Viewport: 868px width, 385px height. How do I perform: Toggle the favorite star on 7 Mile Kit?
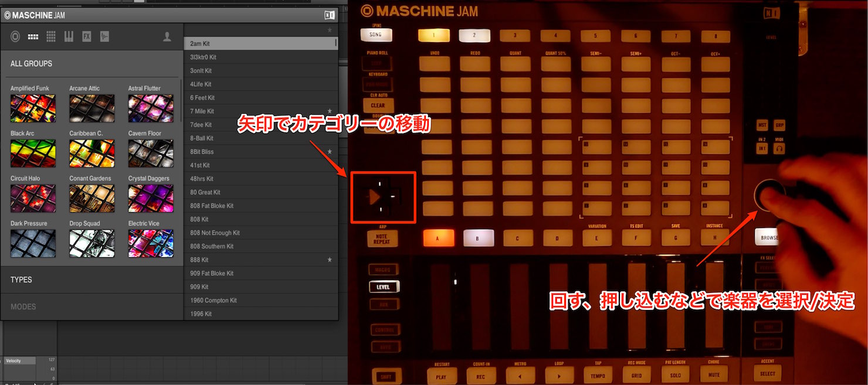click(330, 111)
